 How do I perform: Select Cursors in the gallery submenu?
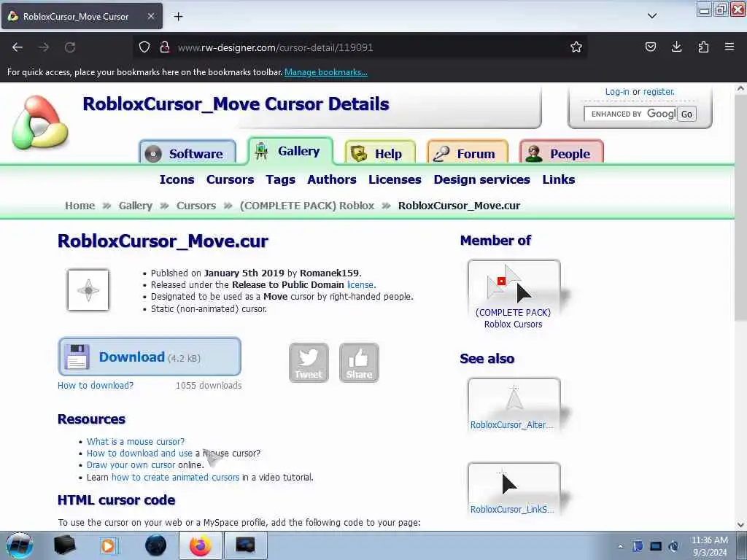[230, 179]
